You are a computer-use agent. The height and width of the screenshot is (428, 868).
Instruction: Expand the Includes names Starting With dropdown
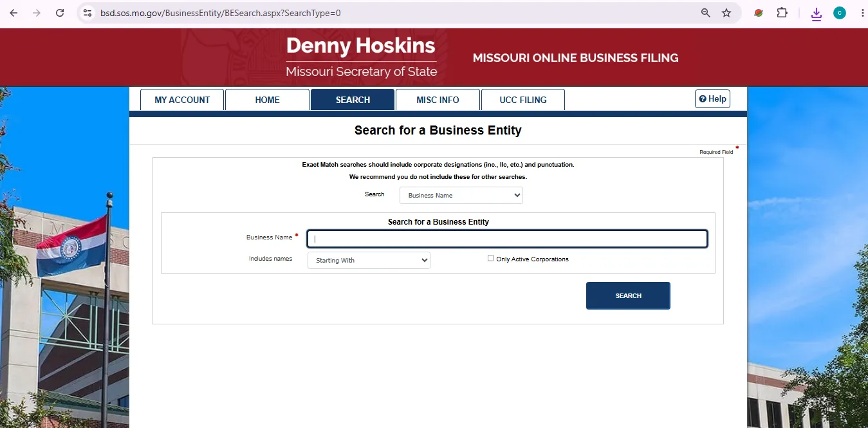click(369, 260)
